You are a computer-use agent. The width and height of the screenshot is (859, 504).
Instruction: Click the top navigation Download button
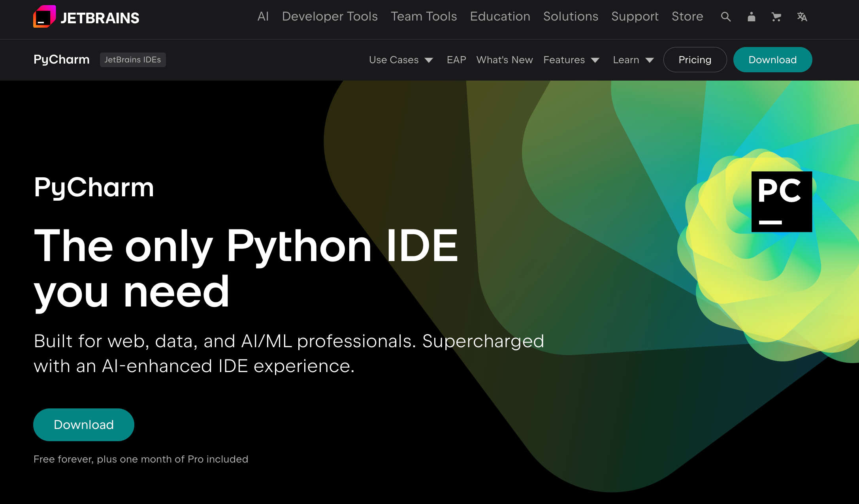pyautogui.click(x=772, y=60)
